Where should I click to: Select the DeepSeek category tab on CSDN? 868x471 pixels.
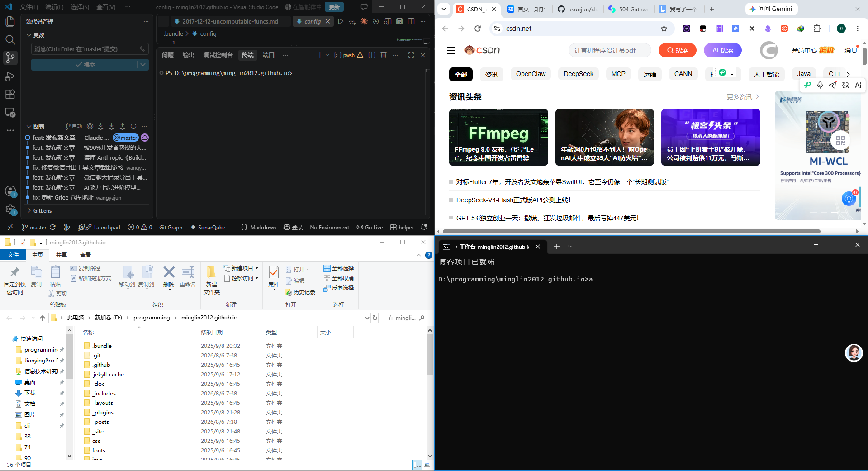[x=578, y=74]
